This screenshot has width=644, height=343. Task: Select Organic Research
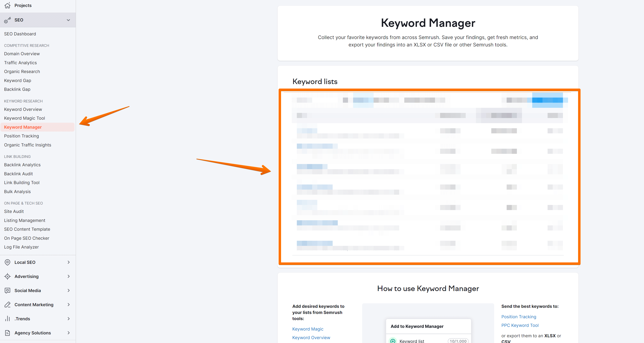click(22, 72)
